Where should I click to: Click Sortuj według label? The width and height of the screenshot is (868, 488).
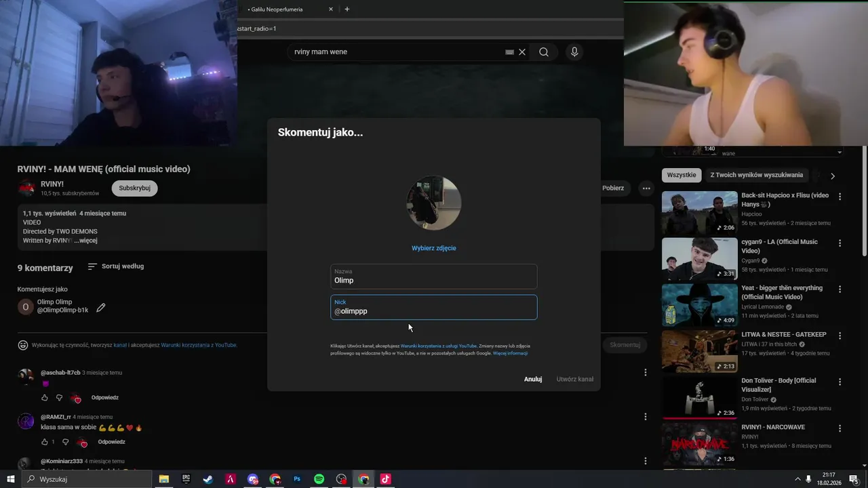pos(123,266)
